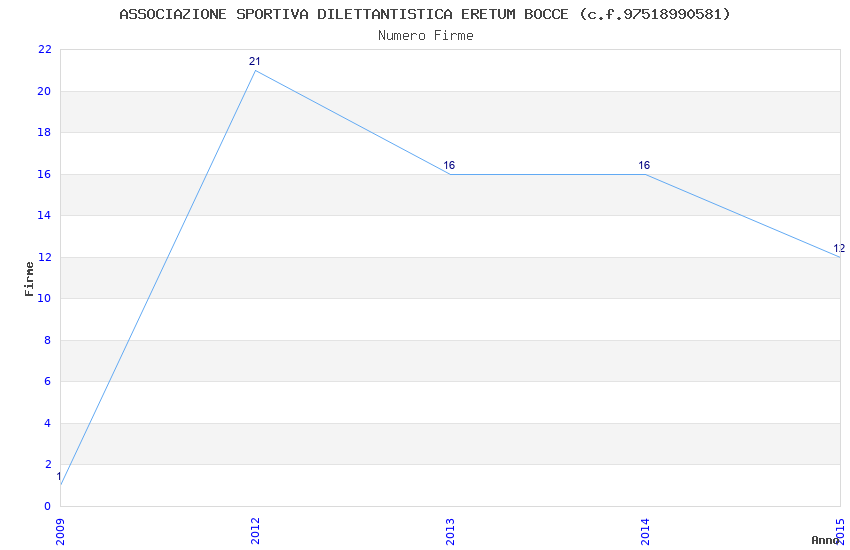850x550 pixels.
Task: Select the 2014 year label on x-axis
Action: pyautogui.click(x=645, y=527)
